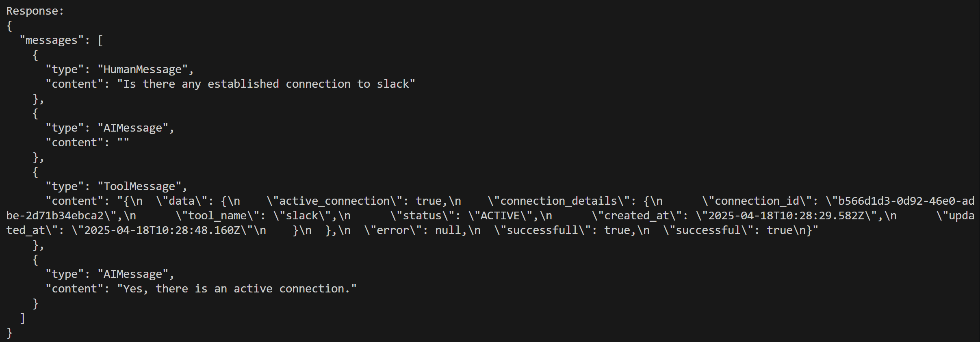Click the "HumanMessage" type value
Screen dimensions: 980x342
click(142, 69)
